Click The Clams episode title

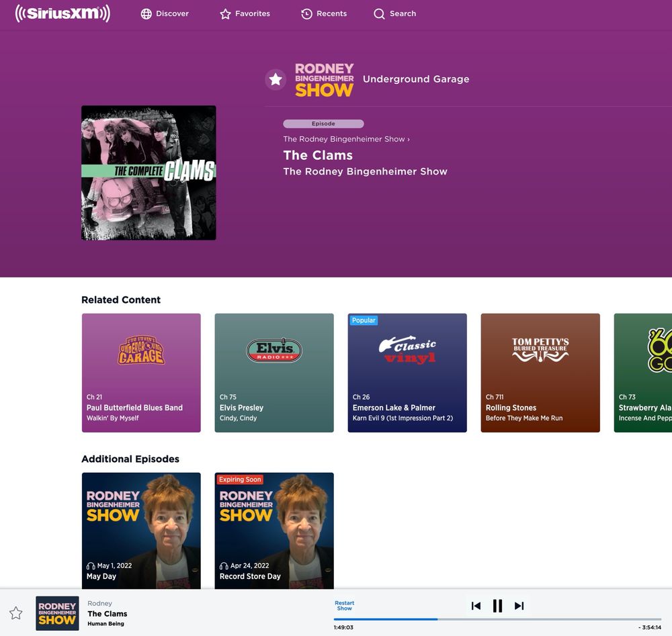click(x=318, y=155)
